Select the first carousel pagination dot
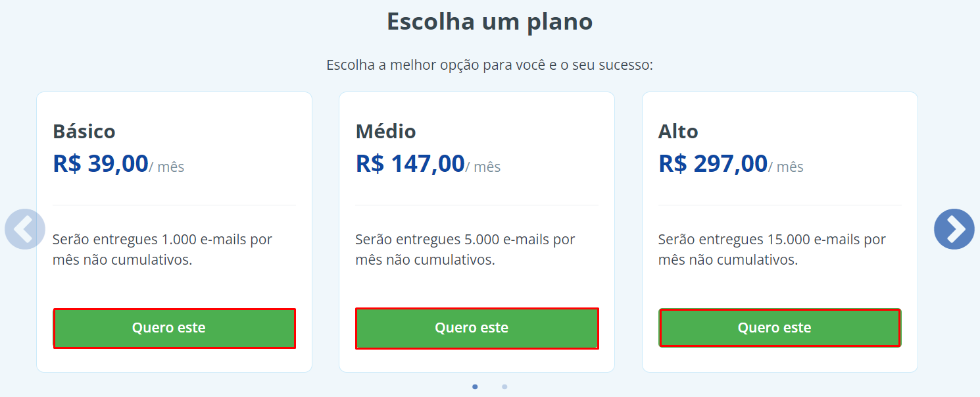The height and width of the screenshot is (397, 980). [x=475, y=386]
